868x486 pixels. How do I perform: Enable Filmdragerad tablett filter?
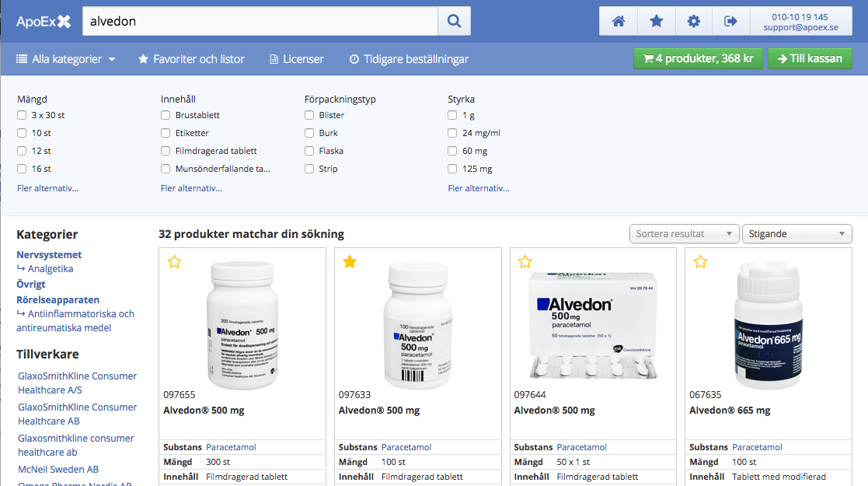166,151
